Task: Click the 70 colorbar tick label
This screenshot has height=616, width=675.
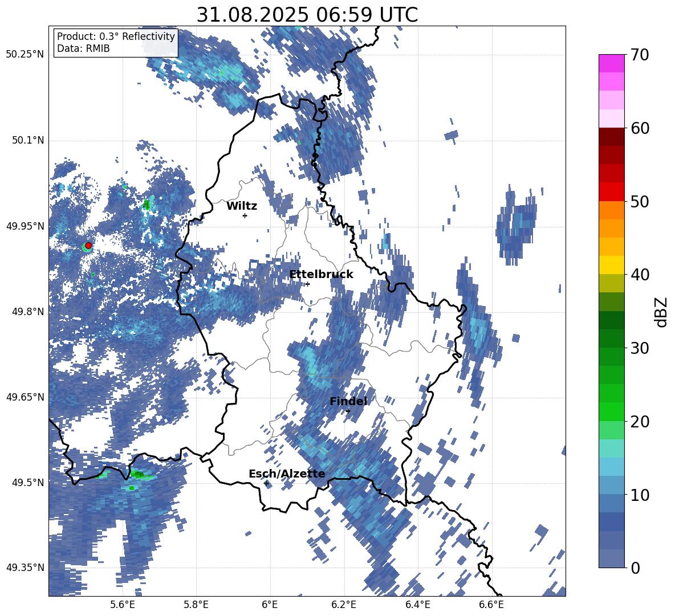Action: tap(640, 55)
